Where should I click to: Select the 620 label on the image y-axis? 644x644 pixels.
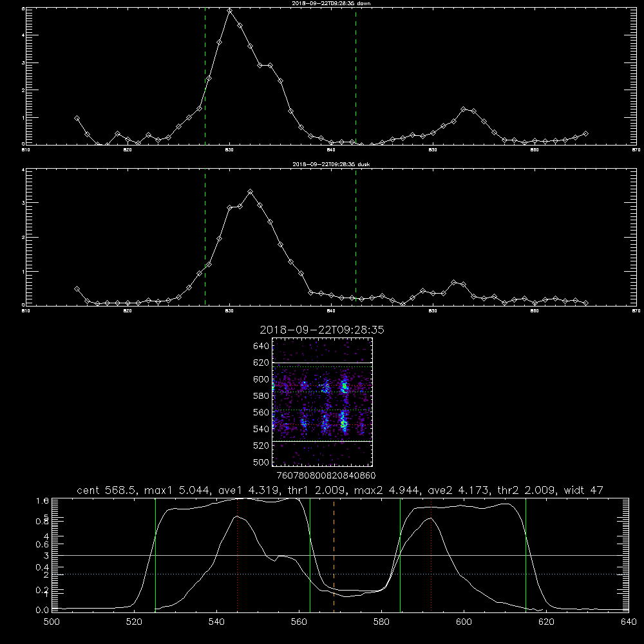pos(261,363)
